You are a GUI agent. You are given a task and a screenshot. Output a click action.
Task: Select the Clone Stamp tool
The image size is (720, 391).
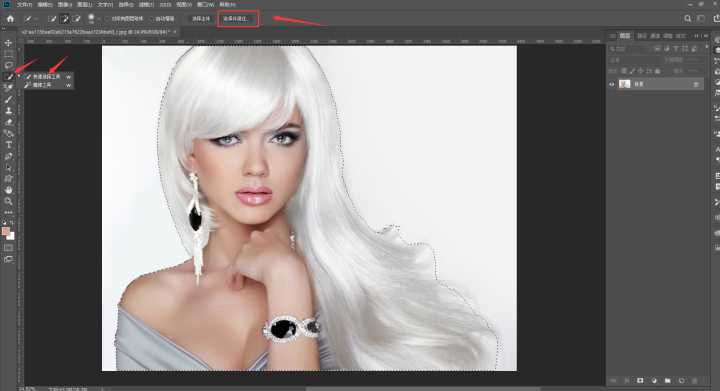click(8, 111)
